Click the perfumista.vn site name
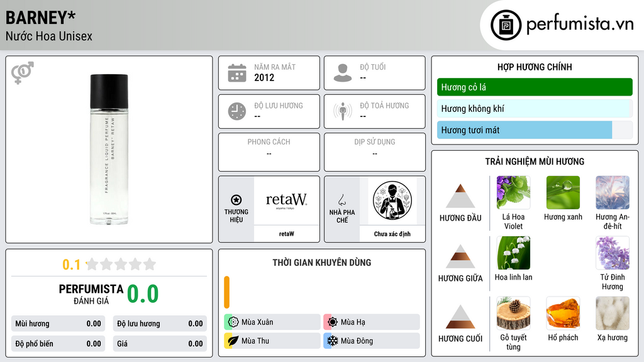This screenshot has height=362, width=644. 580,25
